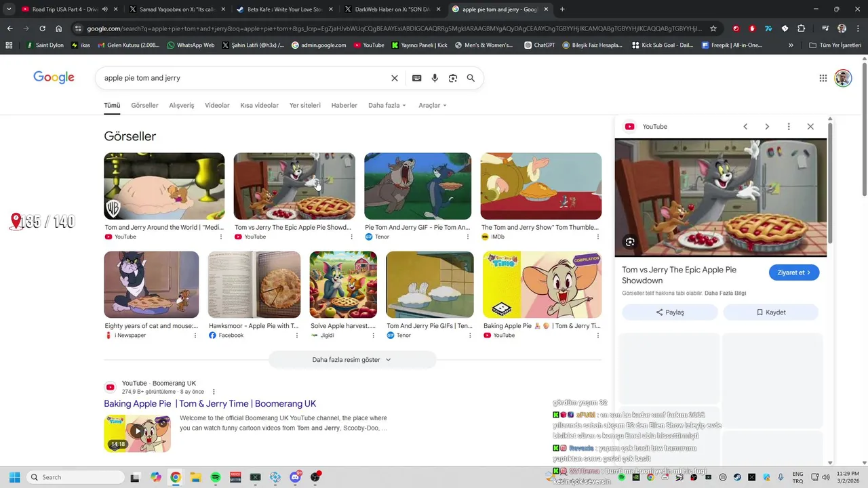The height and width of the screenshot is (488, 868).
Task: Click the apple pie tom and jerry search field
Action: [x=244, y=78]
